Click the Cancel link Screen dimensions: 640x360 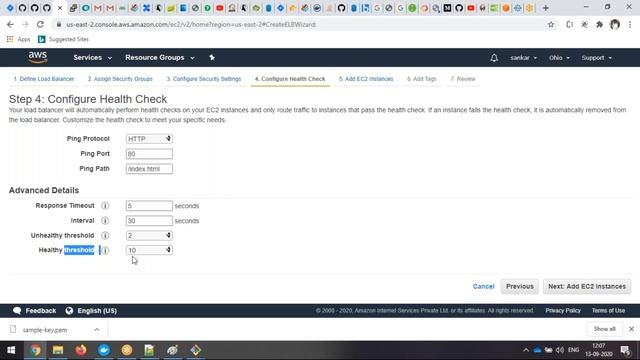483,287
